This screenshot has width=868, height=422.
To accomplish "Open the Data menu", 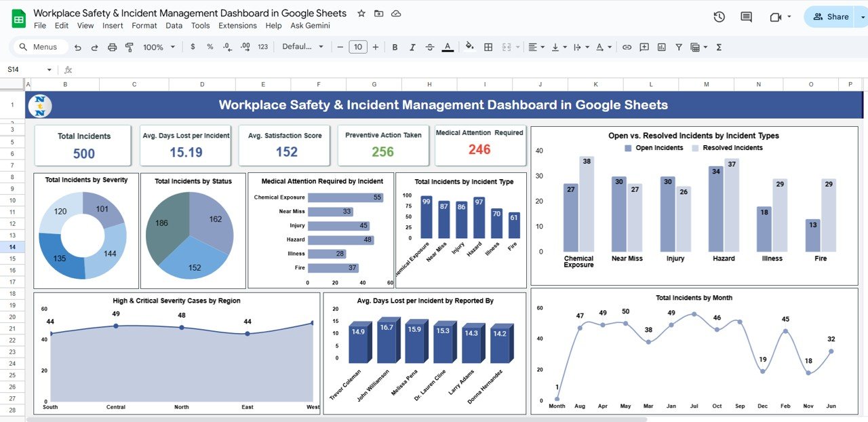I will pyautogui.click(x=174, y=25).
